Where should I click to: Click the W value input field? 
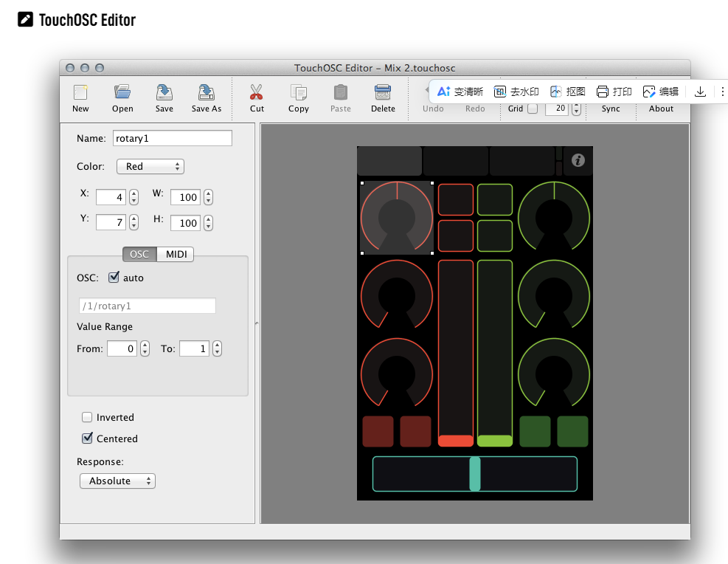coord(185,197)
